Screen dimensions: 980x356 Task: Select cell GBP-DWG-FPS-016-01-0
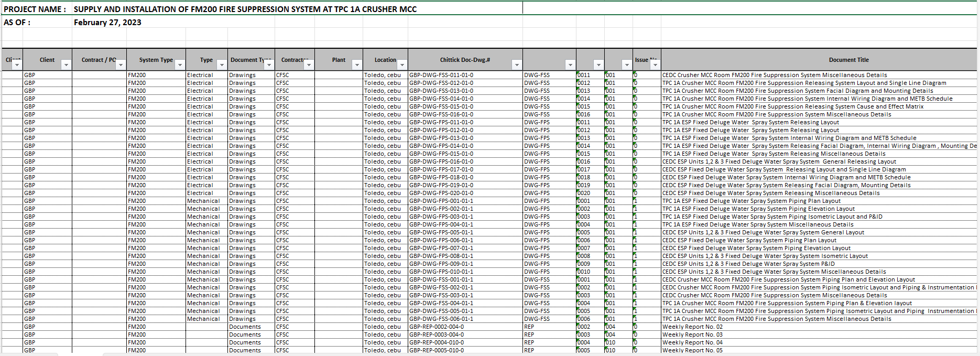pos(465,161)
